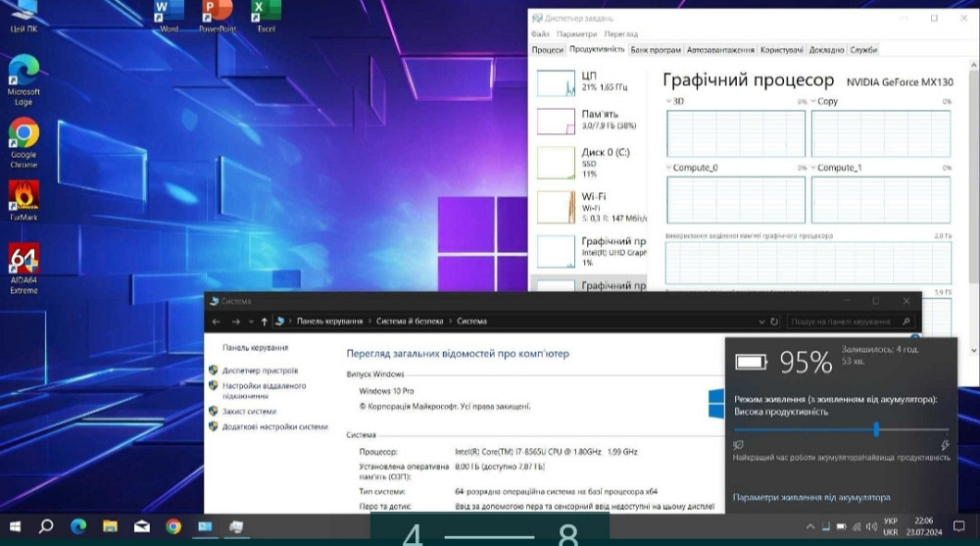Open the Compute_0 graph dropdown
The height and width of the screenshot is (546, 980).
669,169
